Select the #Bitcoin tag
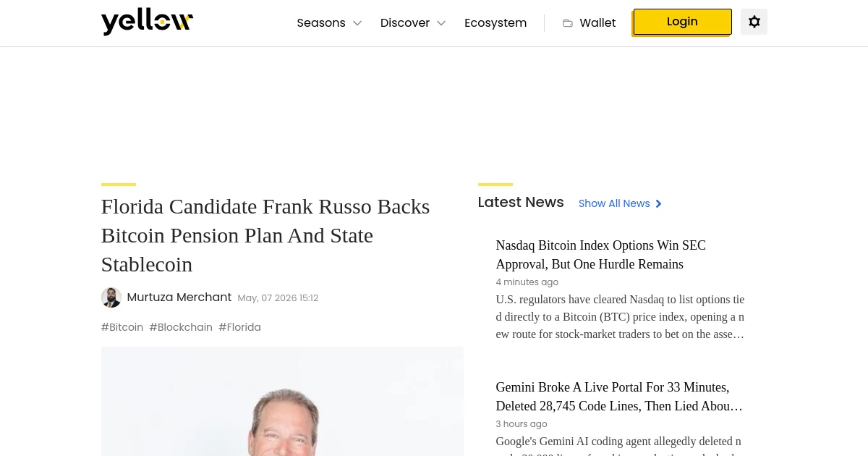The image size is (868, 456). 122,327
